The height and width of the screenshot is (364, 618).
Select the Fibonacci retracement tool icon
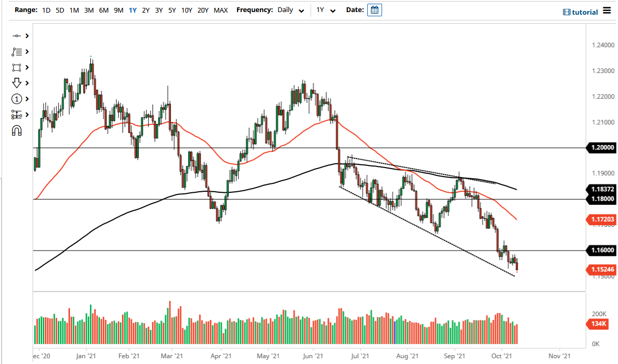tap(17, 51)
